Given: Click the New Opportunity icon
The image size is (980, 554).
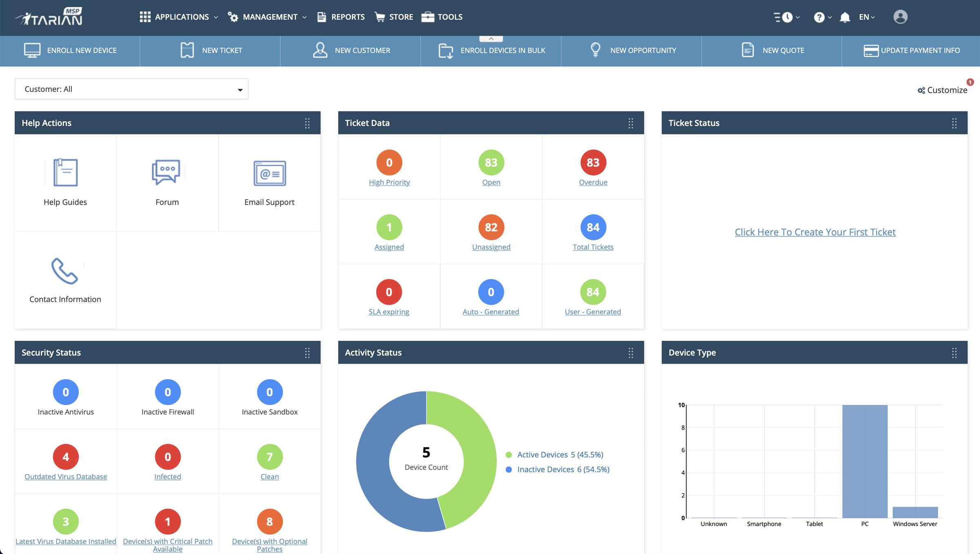Looking at the screenshot, I should (x=595, y=50).
